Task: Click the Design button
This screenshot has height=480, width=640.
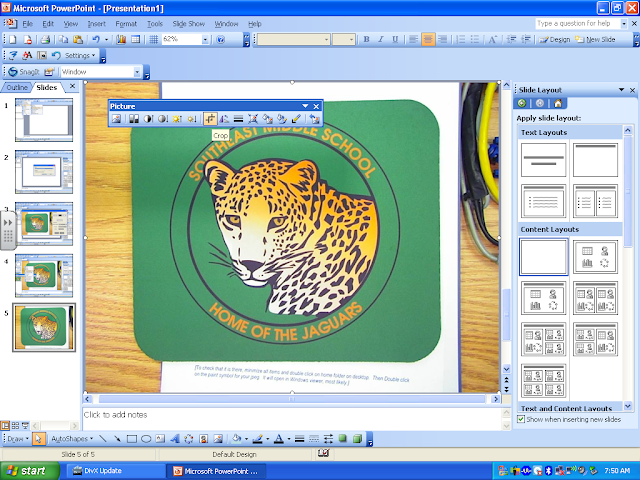Action: (554, 40)
